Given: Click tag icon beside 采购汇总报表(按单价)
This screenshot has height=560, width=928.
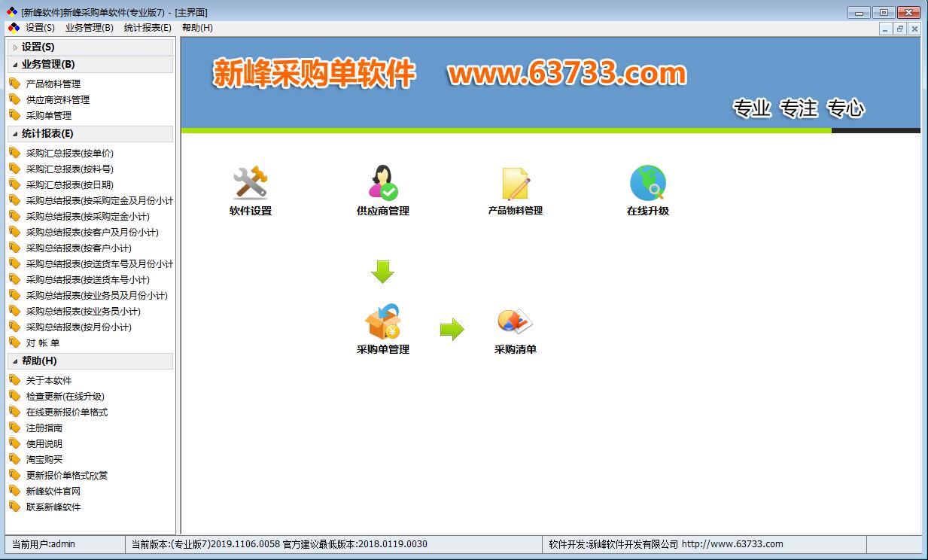Looking at the screenshot, I should coord(14,153).
